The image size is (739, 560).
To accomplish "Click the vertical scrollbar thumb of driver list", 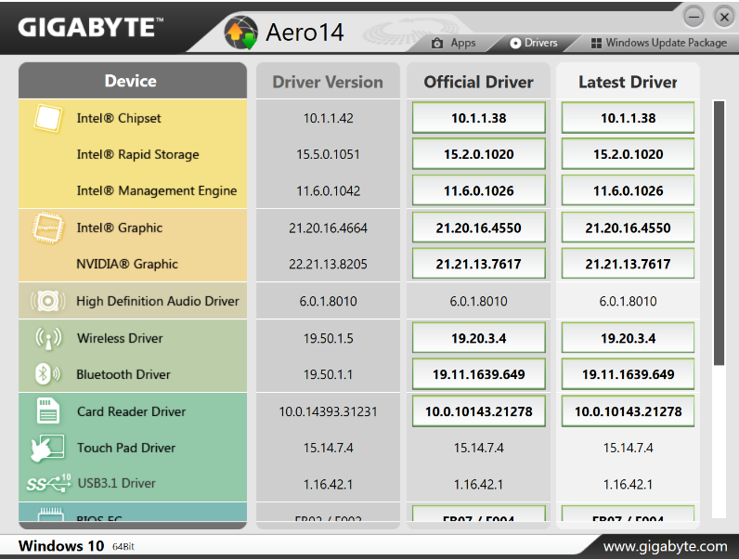I will [719, 233].
